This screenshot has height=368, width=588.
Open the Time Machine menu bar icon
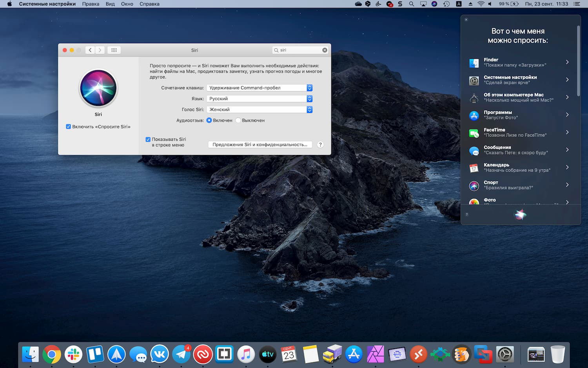(446, 4)
